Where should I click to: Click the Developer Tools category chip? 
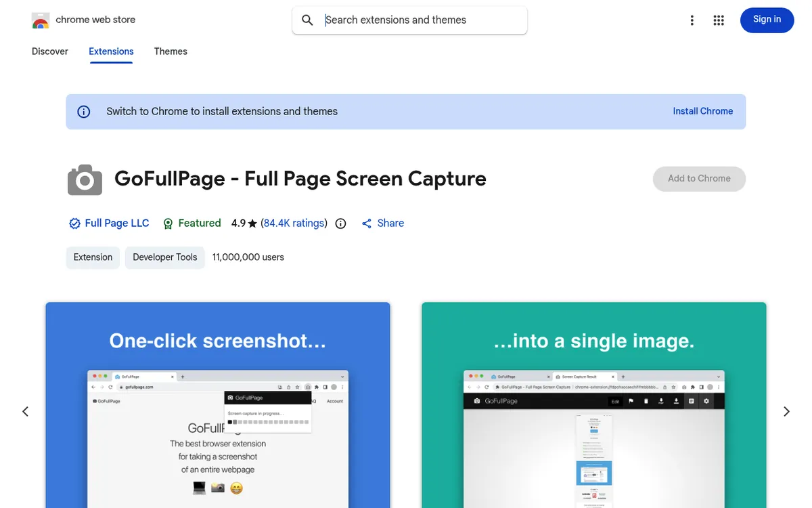[164, 257]
